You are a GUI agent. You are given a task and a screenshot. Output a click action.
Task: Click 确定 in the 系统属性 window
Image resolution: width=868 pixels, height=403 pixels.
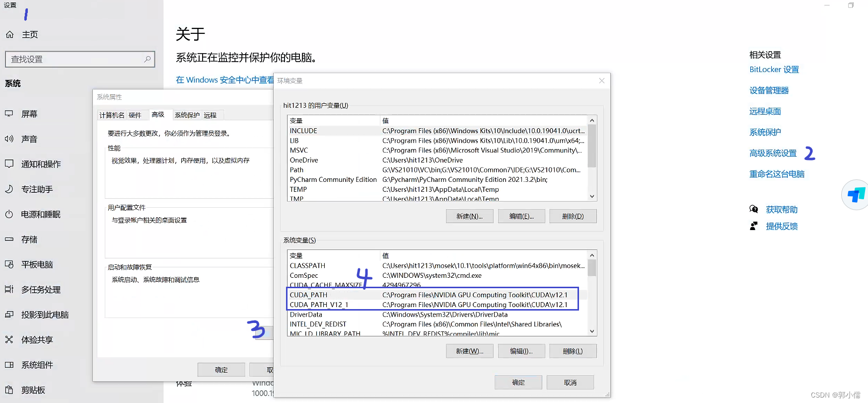[221, 370]
